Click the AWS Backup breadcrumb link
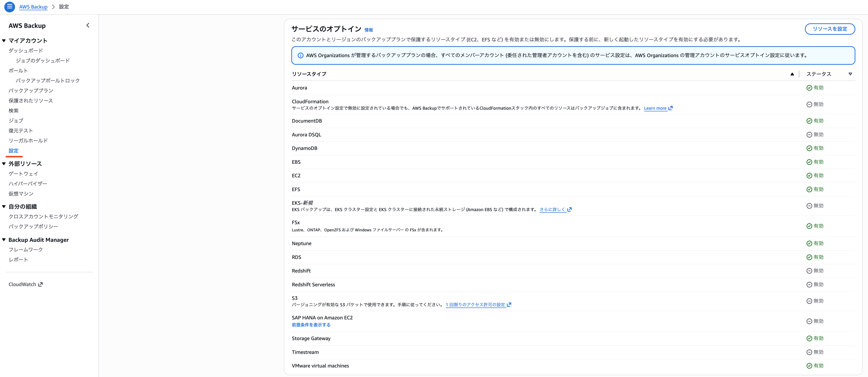 point(33,7)
